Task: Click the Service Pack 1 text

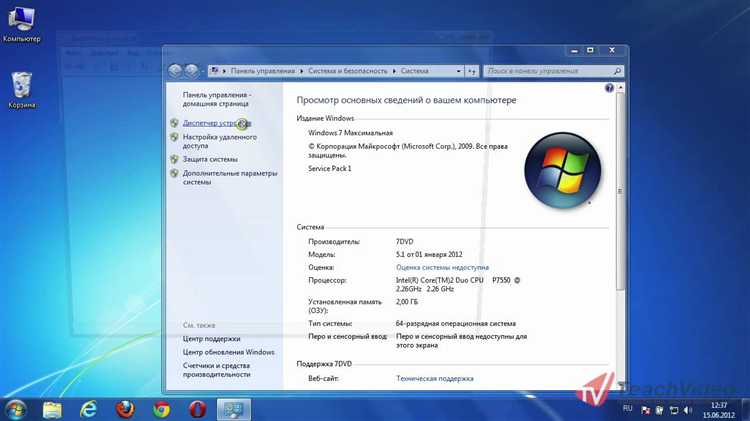Action: (x=330, y=168)
